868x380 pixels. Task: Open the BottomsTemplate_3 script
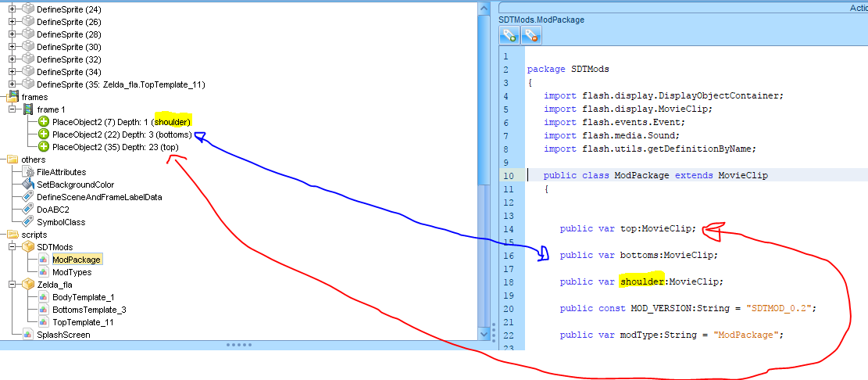(x=88, y=310)
